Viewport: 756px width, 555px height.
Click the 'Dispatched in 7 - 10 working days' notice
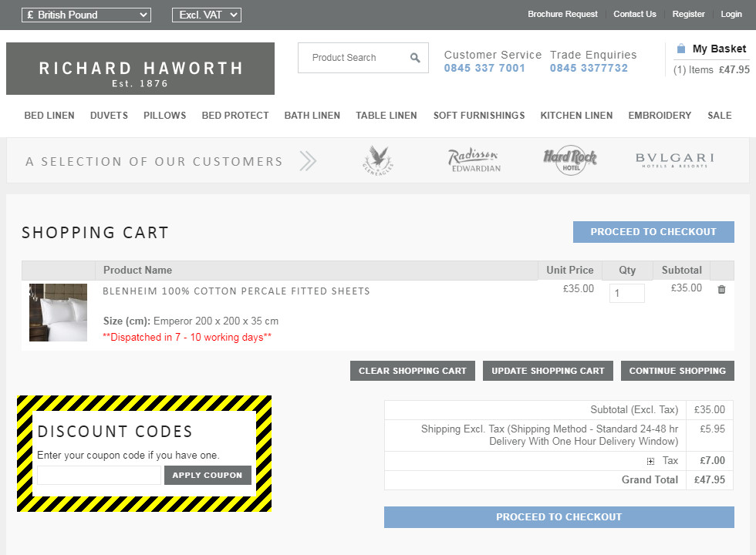tap(187, 338)
